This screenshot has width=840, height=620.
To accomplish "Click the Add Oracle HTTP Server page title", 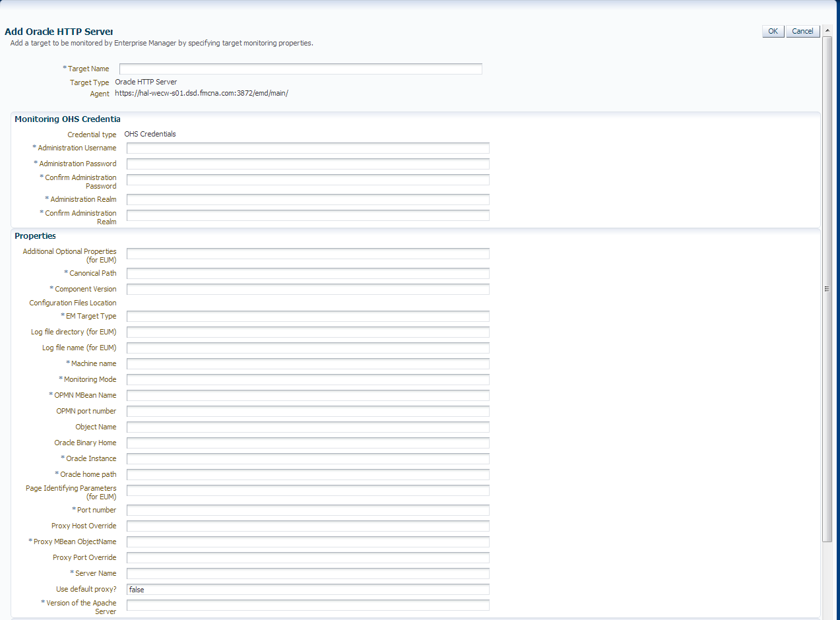I will (x=59, y=32).
